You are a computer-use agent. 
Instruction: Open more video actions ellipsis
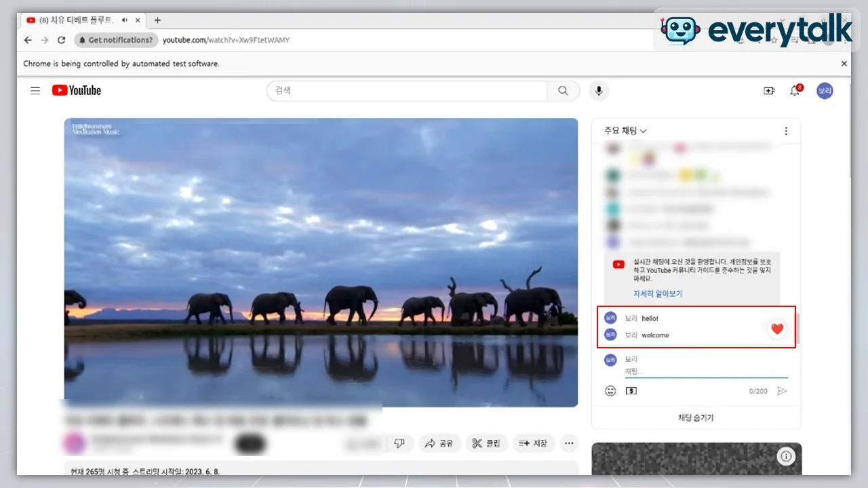(569, 443)
